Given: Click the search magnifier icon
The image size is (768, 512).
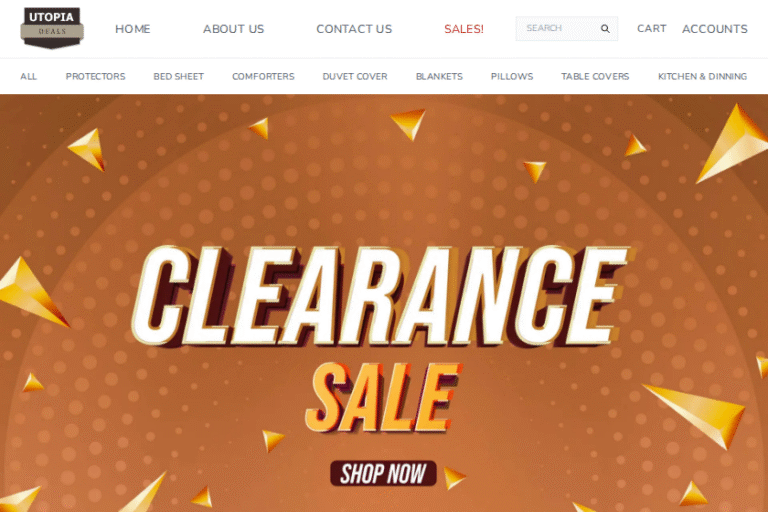Looking at the screenshot, I should (x=605, y=29).
